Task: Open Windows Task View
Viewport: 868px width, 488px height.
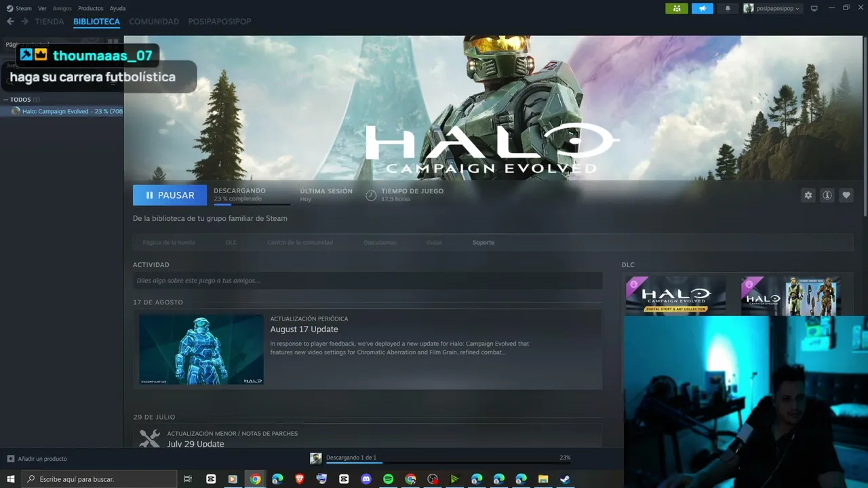Action: click(188, 479)
